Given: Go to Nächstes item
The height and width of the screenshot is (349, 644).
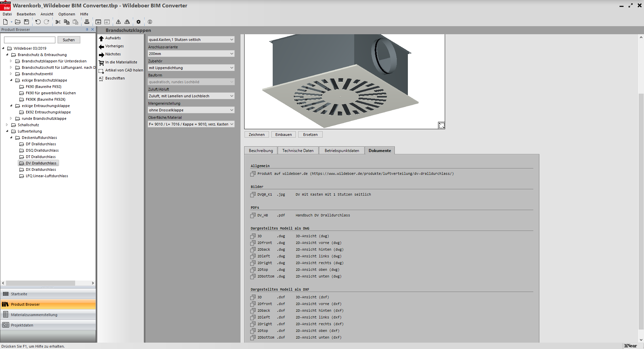Looking at the screenshot, I should [110, 54].
